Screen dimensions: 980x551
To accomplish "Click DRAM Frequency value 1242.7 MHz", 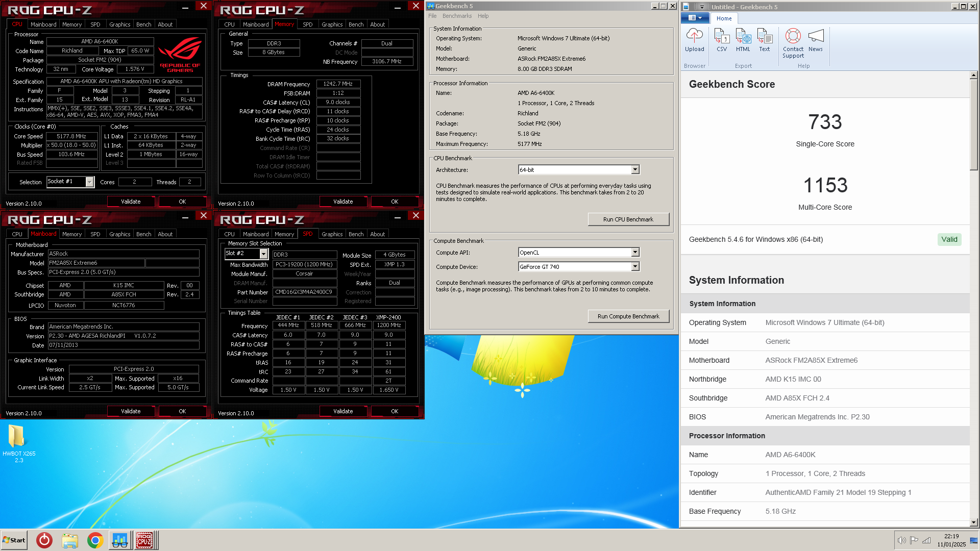I will click(x=338, y=84).
